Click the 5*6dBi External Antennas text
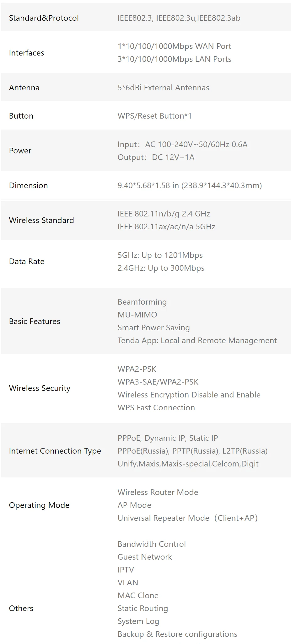The width and height of the screenshot is (291, 644). (163, 88)
